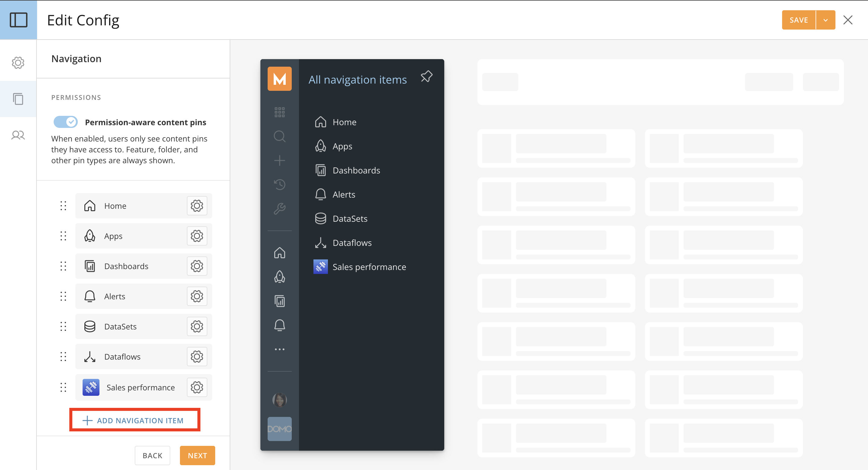This screenshot has height=470, width=868.
Task: Click the three-dots more icon in preview rail
Action: (280, 349)
